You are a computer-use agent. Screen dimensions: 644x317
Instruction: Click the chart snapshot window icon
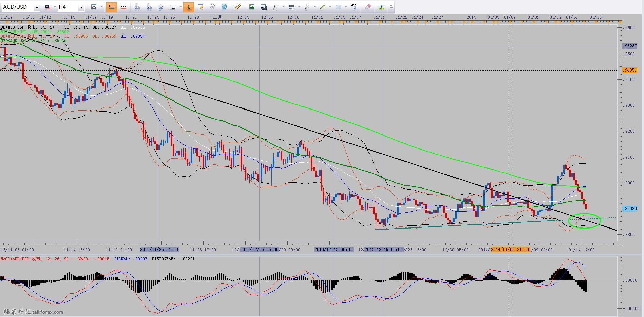[x=264, y=7]
